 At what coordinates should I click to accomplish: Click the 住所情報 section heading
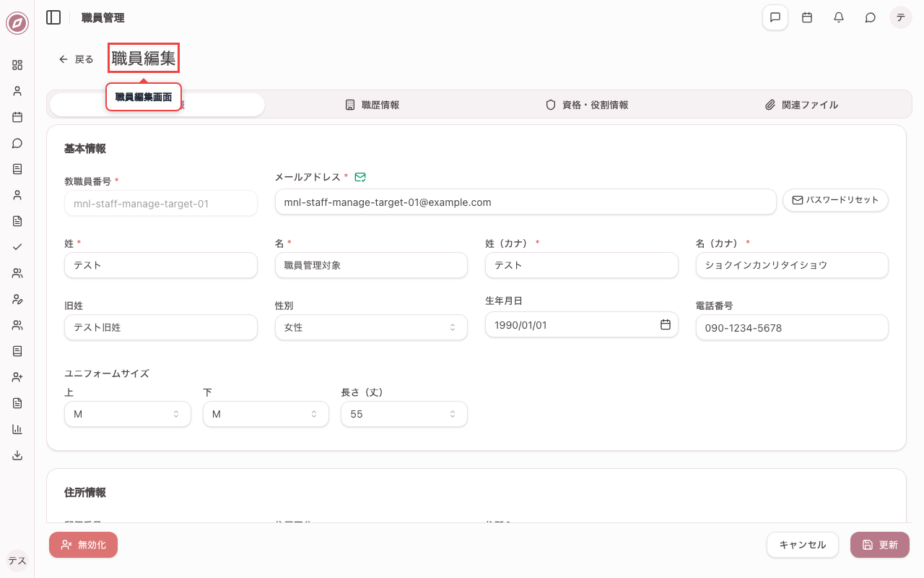85,492
